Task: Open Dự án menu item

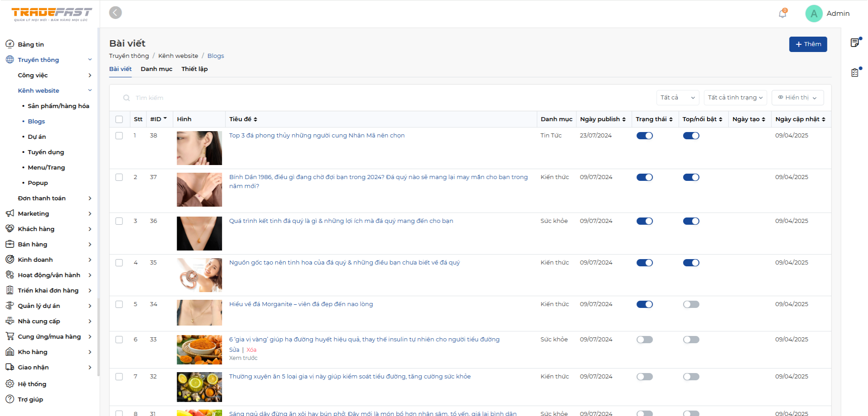Action: (x=37, y=137)
